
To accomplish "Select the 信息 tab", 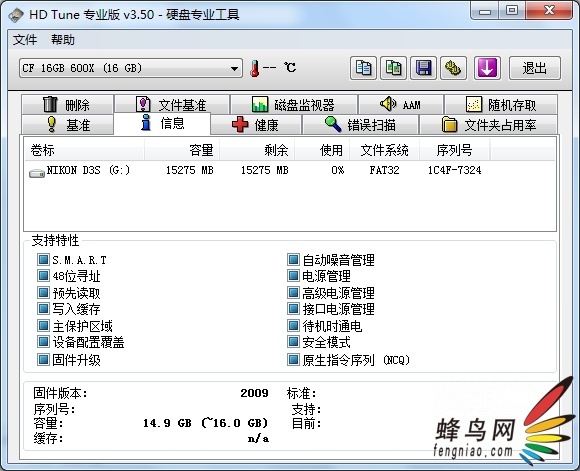I will pos(162,123).
